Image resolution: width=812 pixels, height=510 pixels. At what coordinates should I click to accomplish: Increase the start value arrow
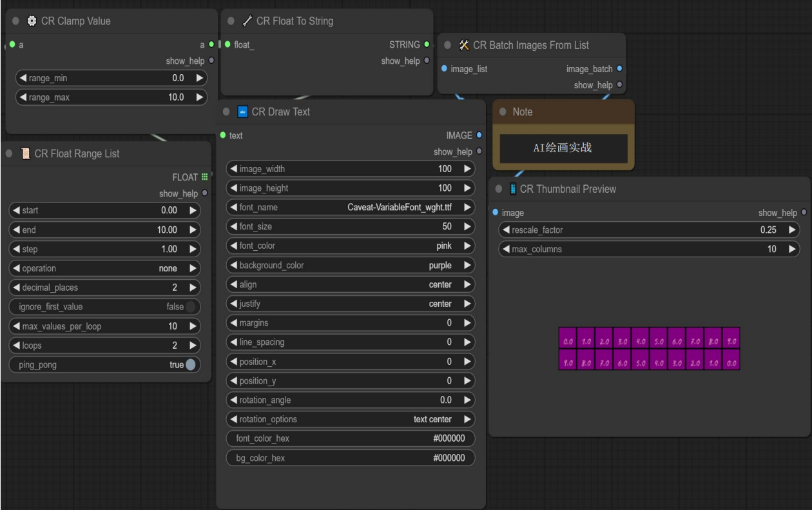192,211
